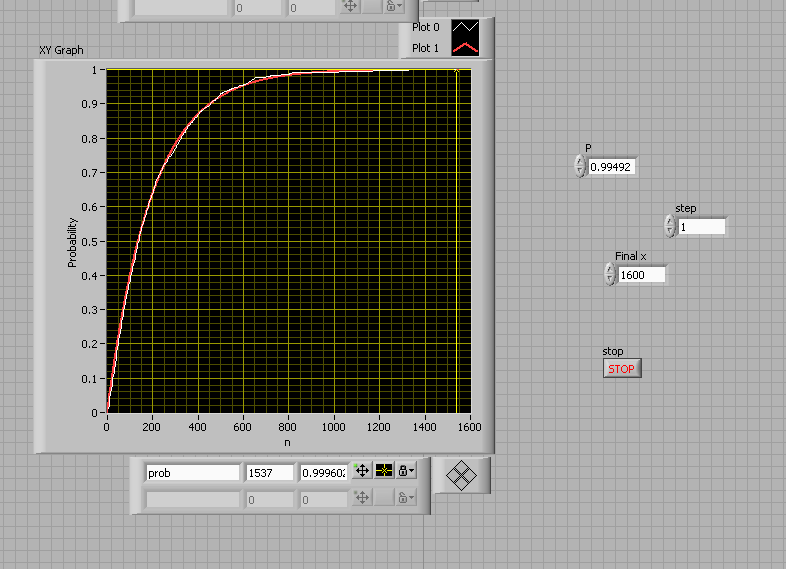Click the Final x field showing 1600

[640, 274]
